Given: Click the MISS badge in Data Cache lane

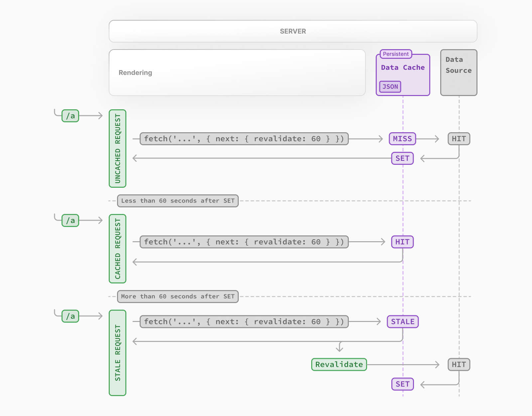Looking at the screenshot, I should (402, 139).
